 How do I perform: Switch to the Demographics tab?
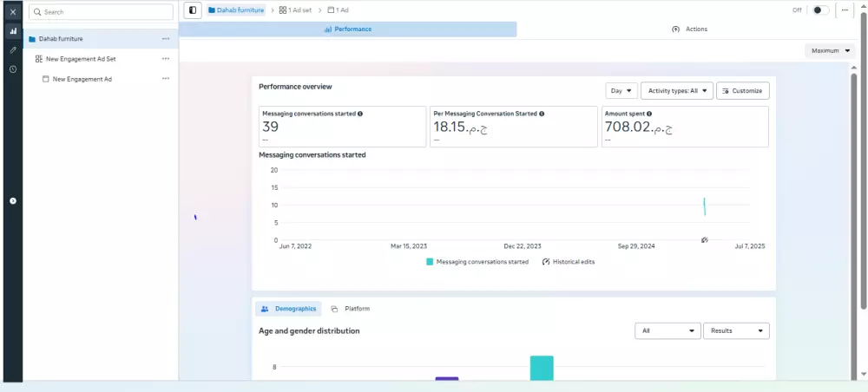pyautogui.click(x=288, y=309)
